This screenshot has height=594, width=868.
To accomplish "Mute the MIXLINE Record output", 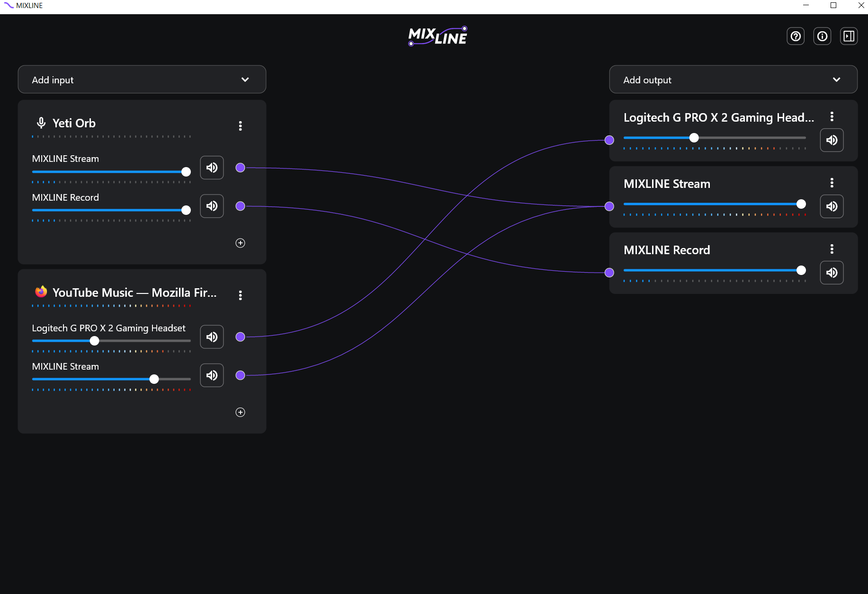I will point(832,273).
